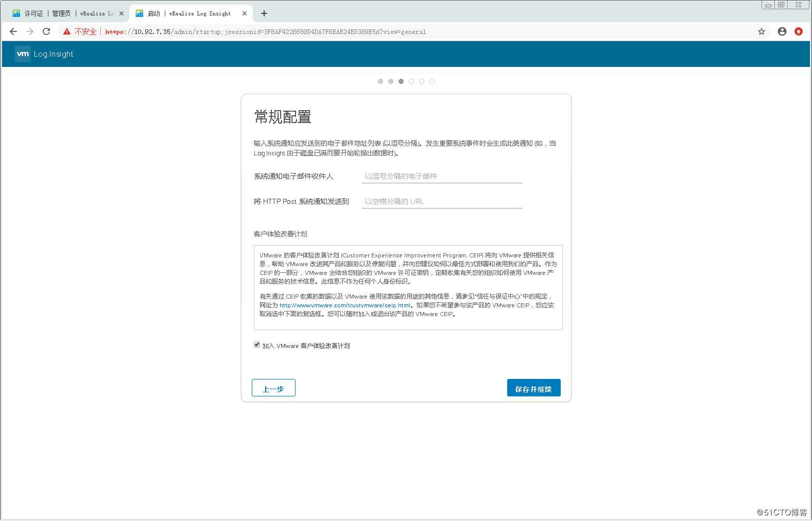The width and height of the screenshot is (812, 521).
Task: Click the vm Log Insight logo
Action: pyautogui.click(x=44, y=54)
